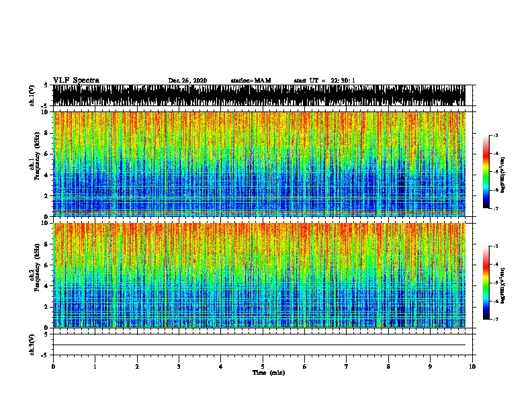
Task: Select the date label "Dec. 26, 2020"
Action: (x=187, y=81)
